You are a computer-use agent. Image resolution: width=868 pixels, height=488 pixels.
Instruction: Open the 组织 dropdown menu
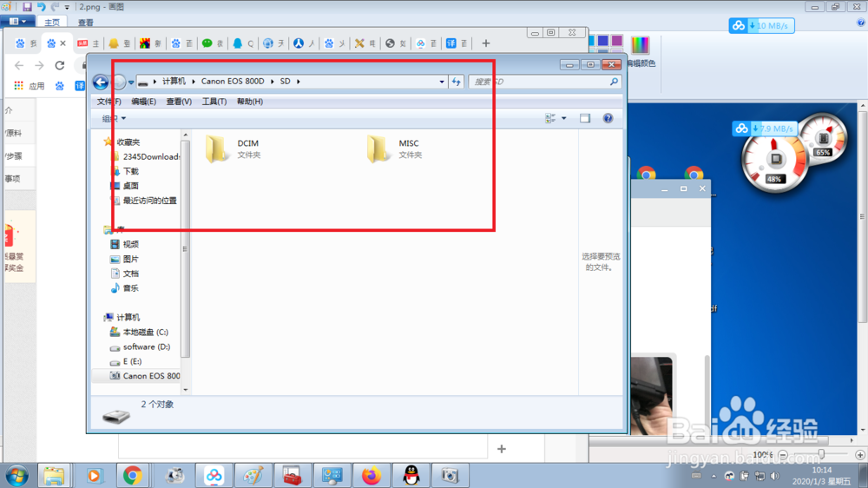tap(114, 119)
